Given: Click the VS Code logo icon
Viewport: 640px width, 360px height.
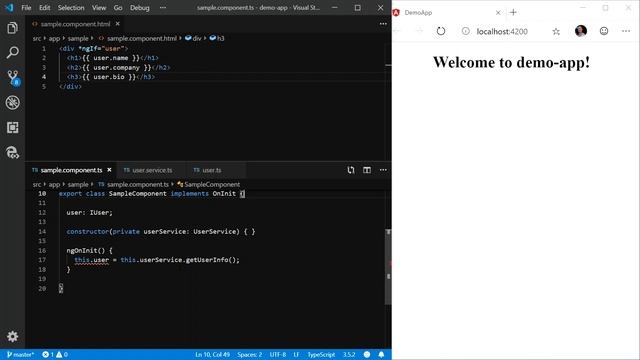Looking at the screenshot, I should click(x=9, y=8).
